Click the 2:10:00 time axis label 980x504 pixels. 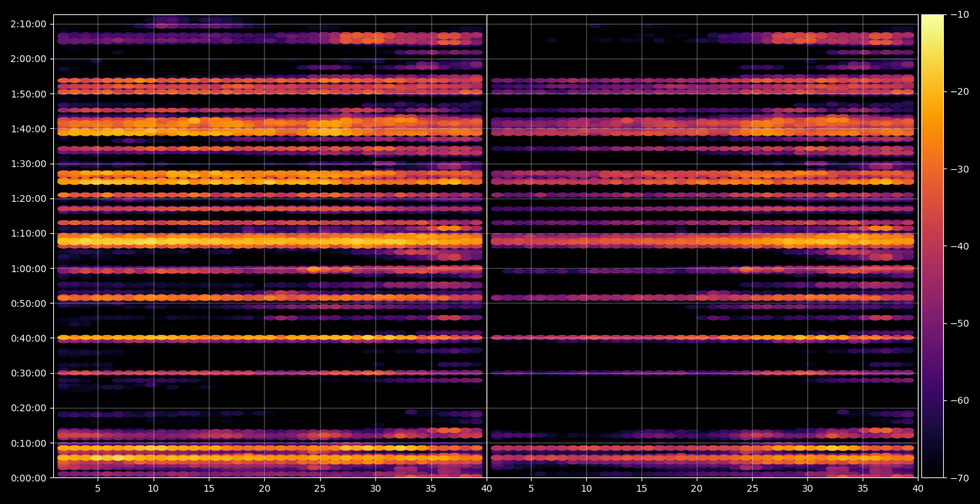(29, 24)
